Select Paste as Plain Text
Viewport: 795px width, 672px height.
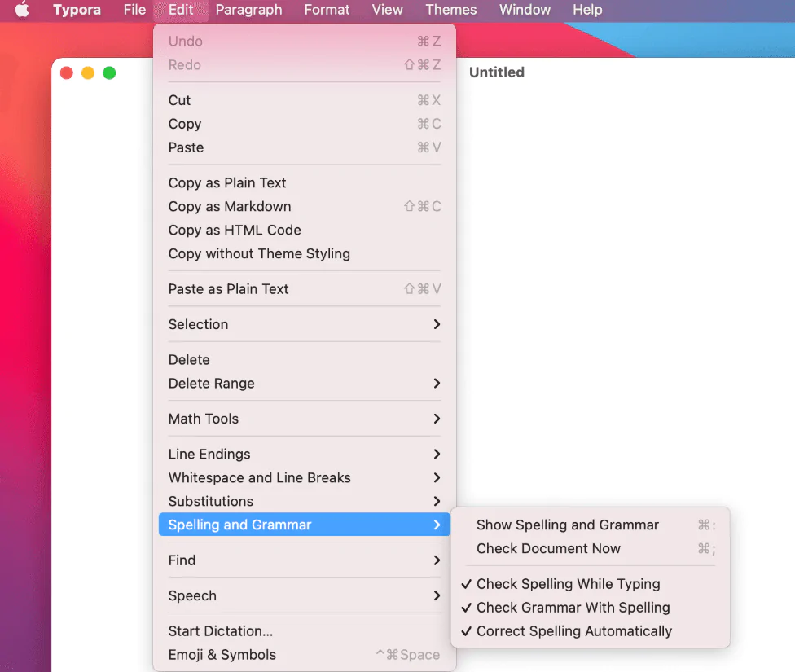tap(228, 289)
